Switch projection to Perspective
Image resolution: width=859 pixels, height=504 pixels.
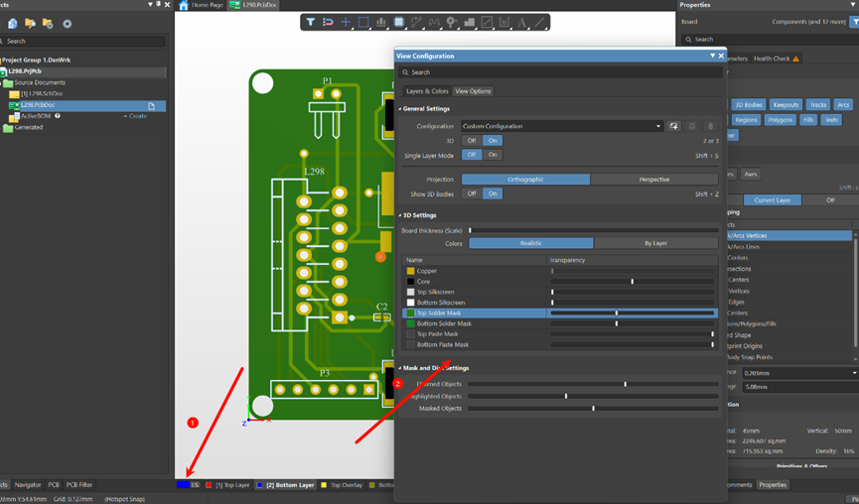pyautogui.click(x=654, y=180)
